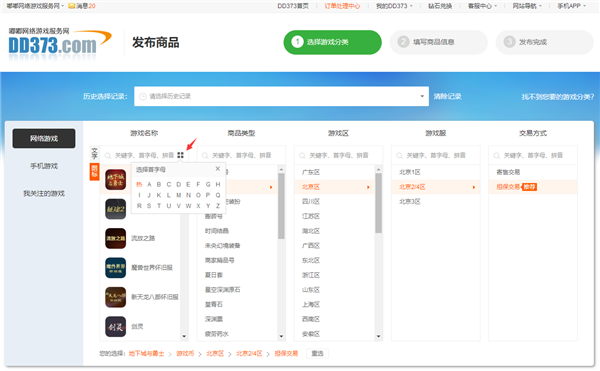Click the magnifier icon in 游戏名称 search box
This screenshot has width=600, height=371.
click(x=108, y=156)
